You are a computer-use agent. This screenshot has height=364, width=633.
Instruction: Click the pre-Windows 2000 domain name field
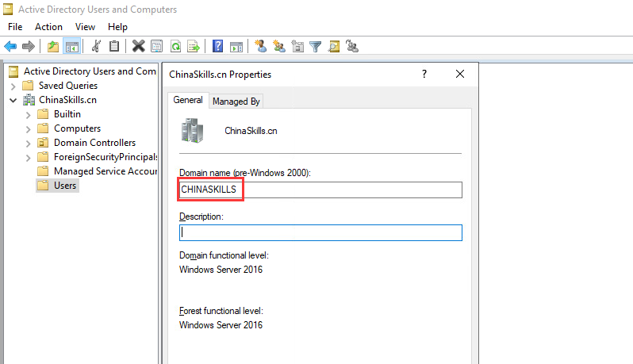pyautogui.click(x=320, y=190)
